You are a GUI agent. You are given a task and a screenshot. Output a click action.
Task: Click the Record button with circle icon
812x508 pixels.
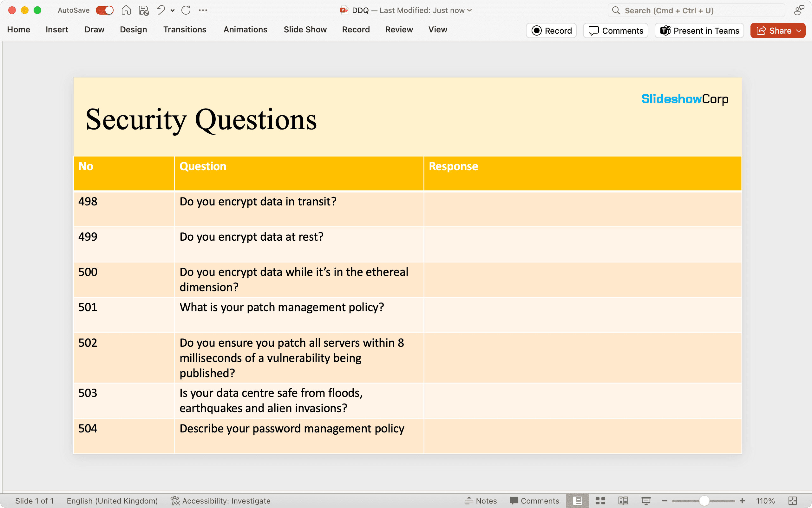pos(551,30)
